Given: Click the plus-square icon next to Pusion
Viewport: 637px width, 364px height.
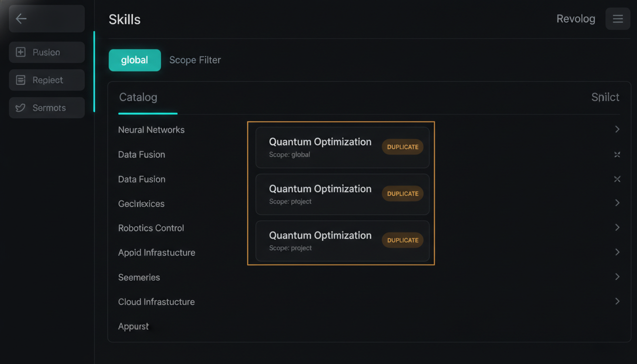Looking at the screenshot, I should [20, 52].
